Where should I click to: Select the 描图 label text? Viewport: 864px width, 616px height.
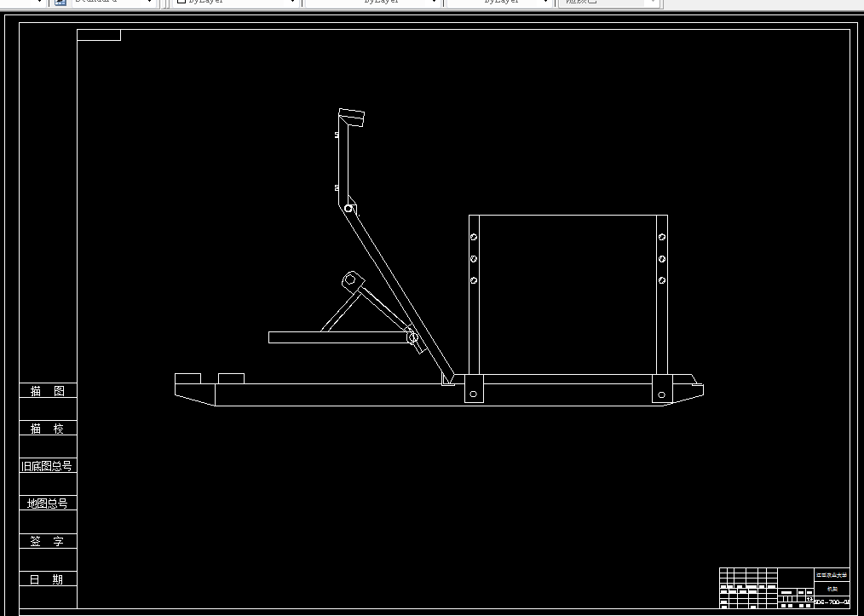point(48,391)
